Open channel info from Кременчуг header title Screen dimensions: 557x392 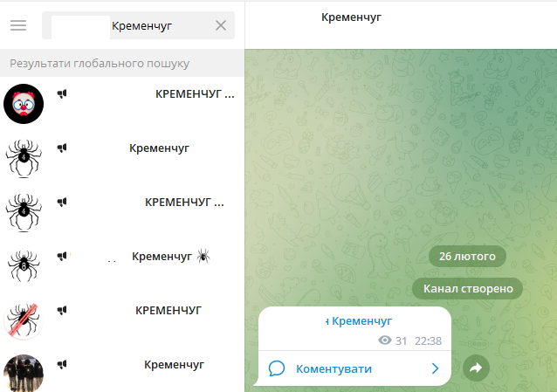tap(352, 17)
